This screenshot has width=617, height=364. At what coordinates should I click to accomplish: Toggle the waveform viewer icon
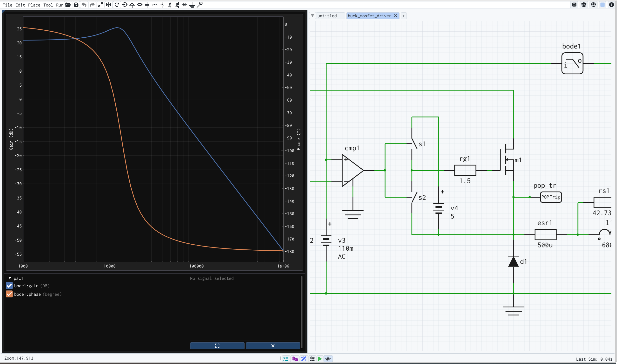click(x=328, y=359)
